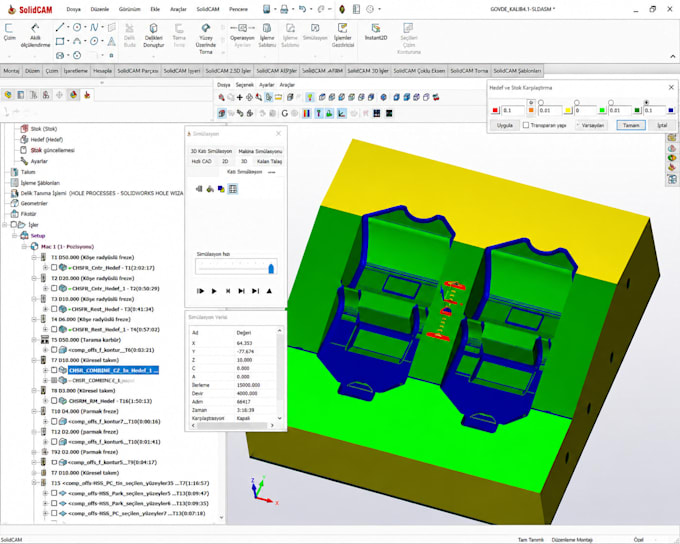Click the highlighted grid icon in Simülasyon panel

click(232, 189)
